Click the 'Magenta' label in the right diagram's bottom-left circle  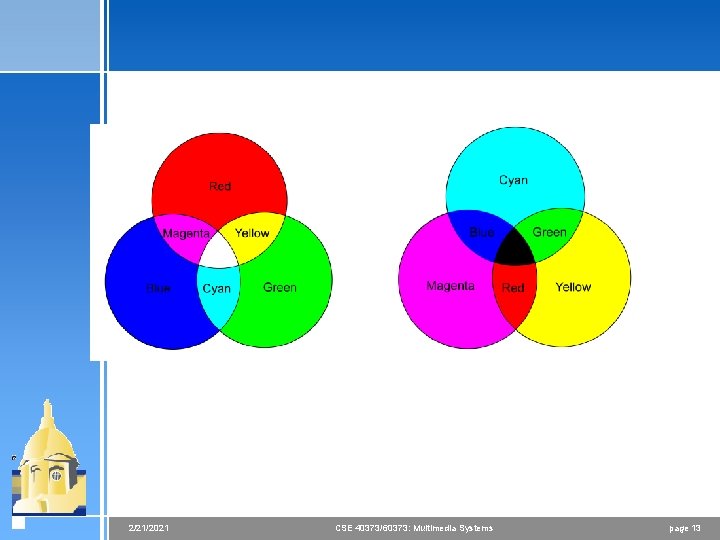[450, 286]
